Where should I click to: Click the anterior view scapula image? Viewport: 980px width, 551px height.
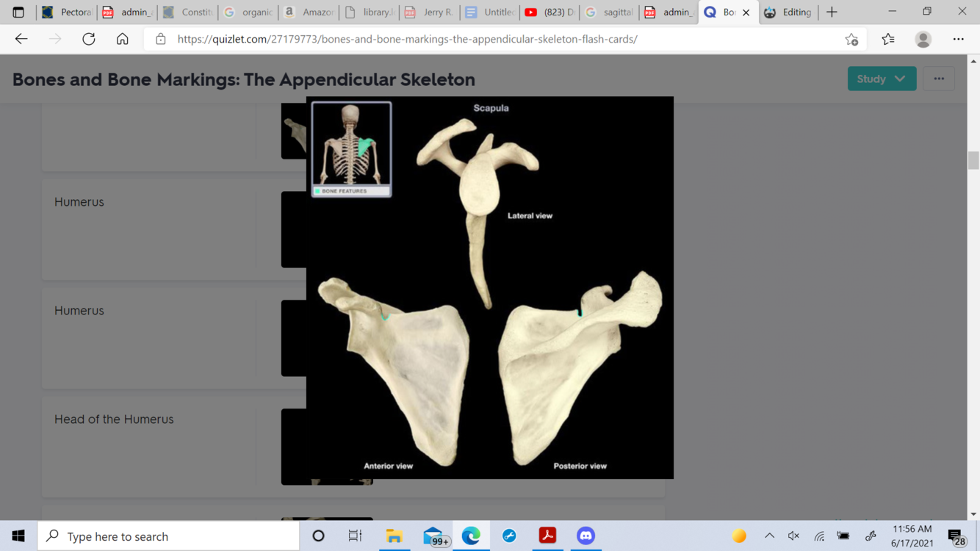pyautogui.click(x=394, y=371)
